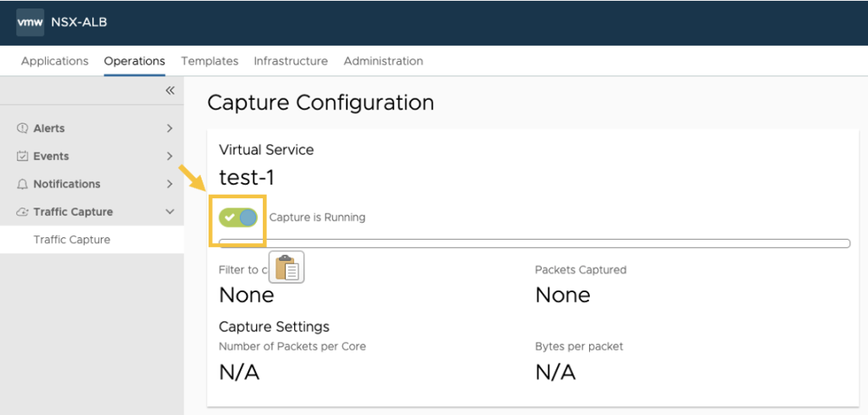The width and height of the screenshot is (868, 415).
Task: Click the capture progress bar
Action: click(x=534, y=244)
